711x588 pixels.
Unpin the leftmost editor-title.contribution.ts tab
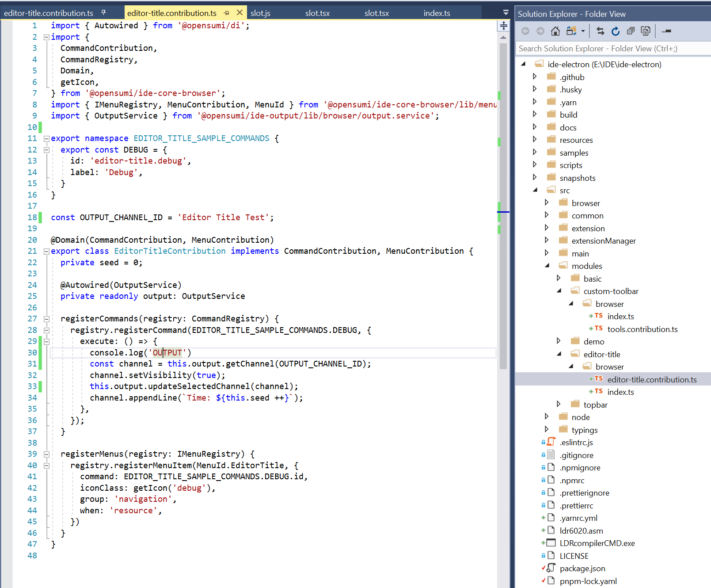104,13
